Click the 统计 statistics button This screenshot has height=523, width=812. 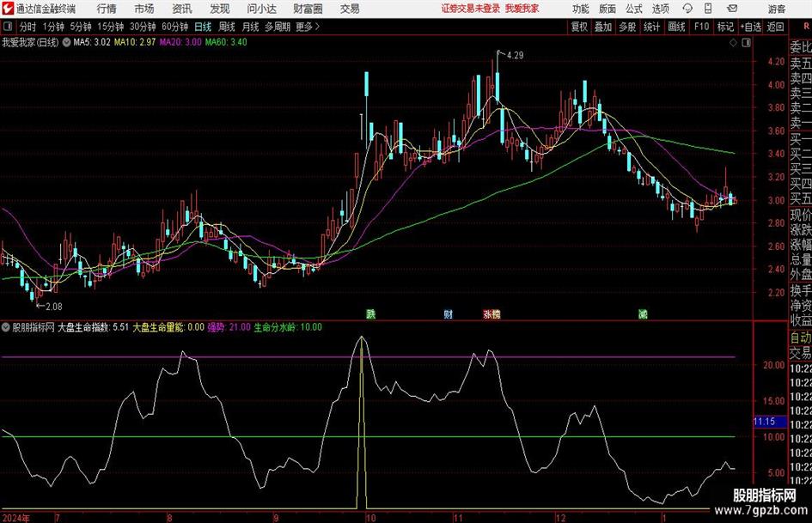[651, 27]
